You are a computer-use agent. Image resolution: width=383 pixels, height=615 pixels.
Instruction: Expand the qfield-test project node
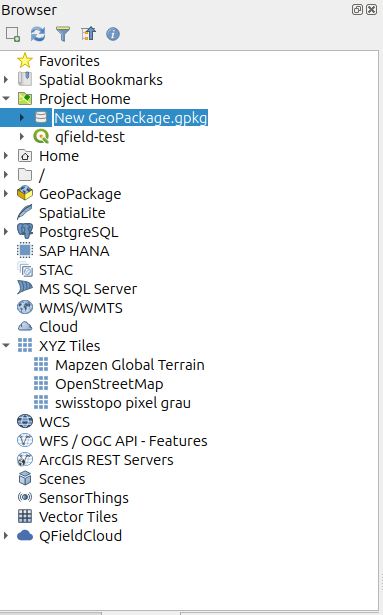22,137
